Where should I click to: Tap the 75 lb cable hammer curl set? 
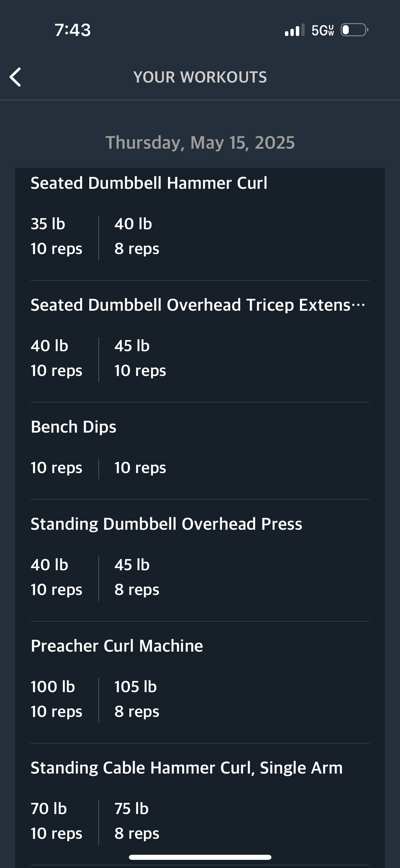(x=136, y=821)
